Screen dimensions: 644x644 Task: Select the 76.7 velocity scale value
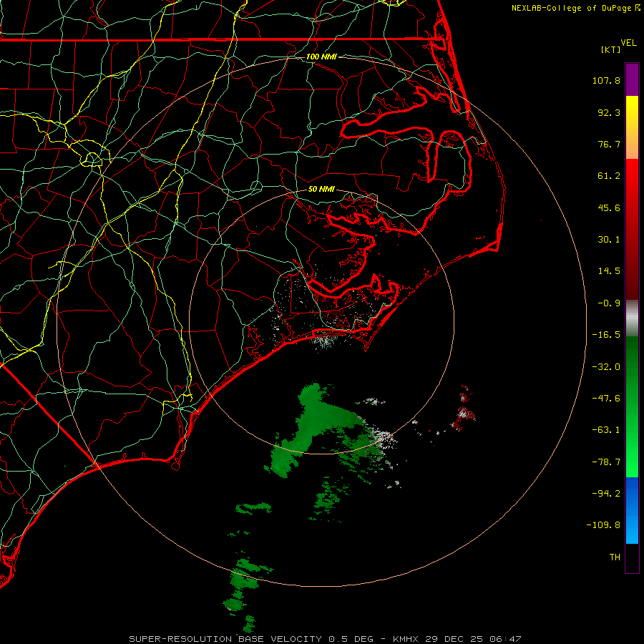coord(609,144)
